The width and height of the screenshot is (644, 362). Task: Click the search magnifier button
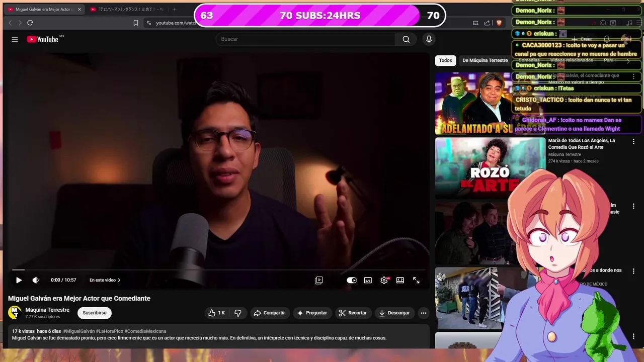(406, 39)
